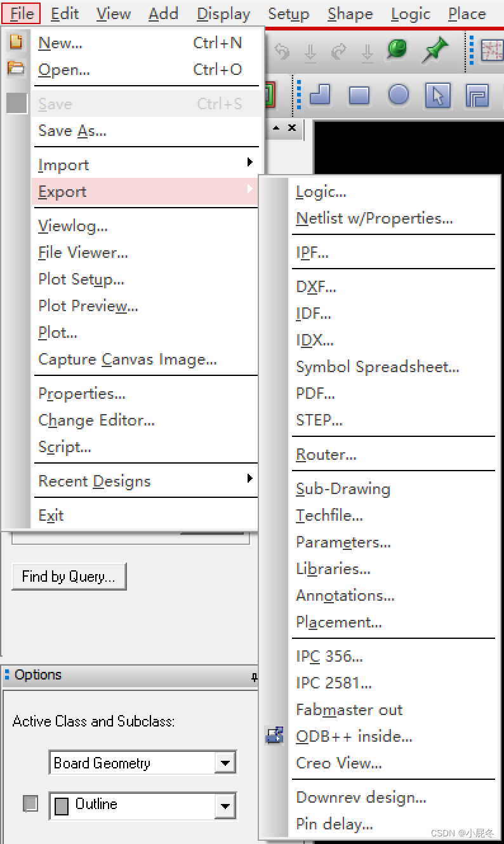Viewport: 504px width, 844px height.
Task: Click the ODB++ inside export icon
Action: tap(274, 737)
